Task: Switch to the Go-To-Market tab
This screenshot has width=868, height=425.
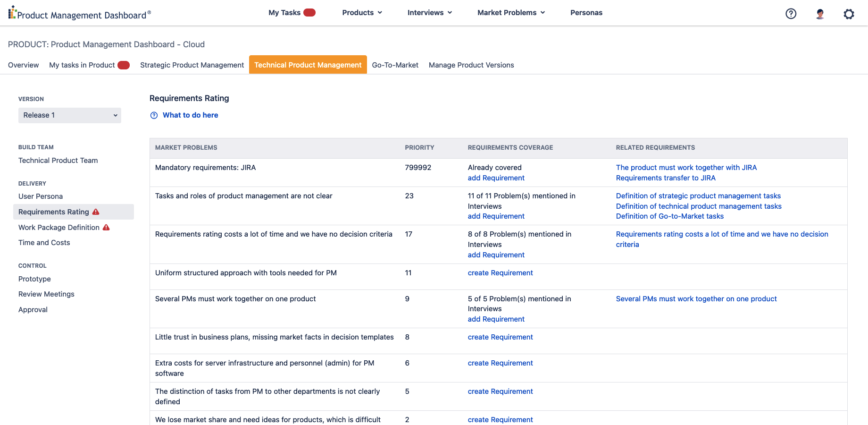Action: (x=395, y=65)
